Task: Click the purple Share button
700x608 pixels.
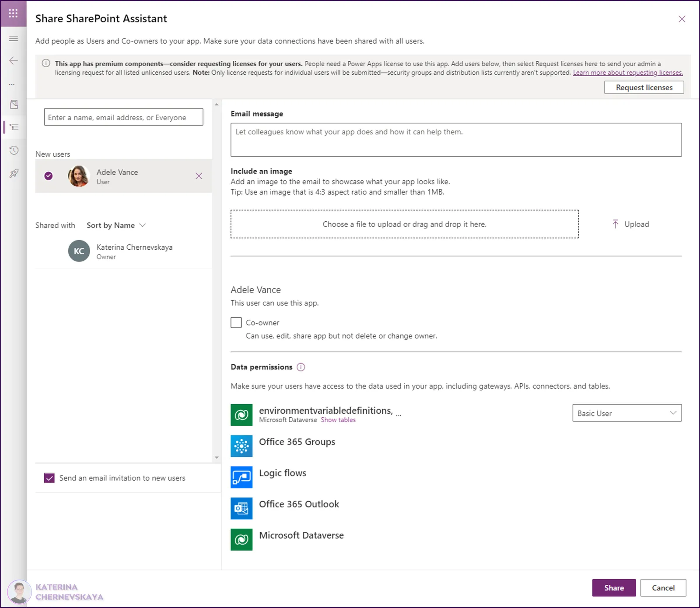Action: (x=614, y=588)
